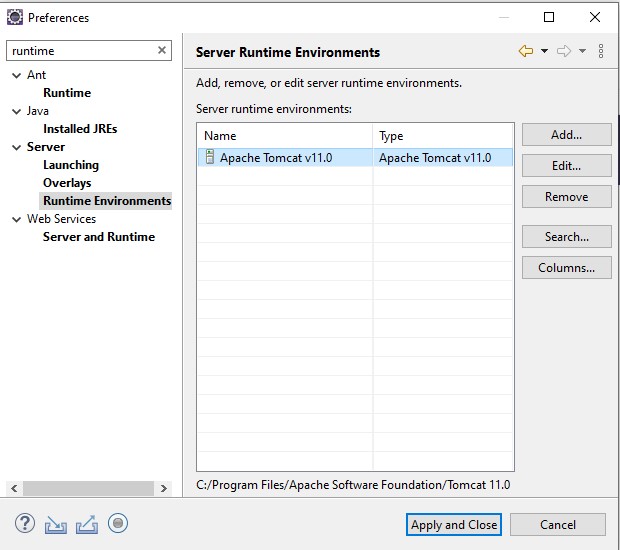Click the Help question mark icon
The width and height of the screenshot is (620, 550).
[x=25, y=524]
